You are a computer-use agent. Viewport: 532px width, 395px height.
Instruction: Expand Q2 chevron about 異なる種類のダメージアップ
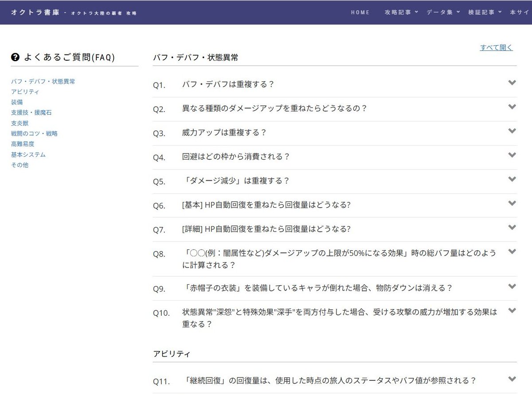(512, 107)
